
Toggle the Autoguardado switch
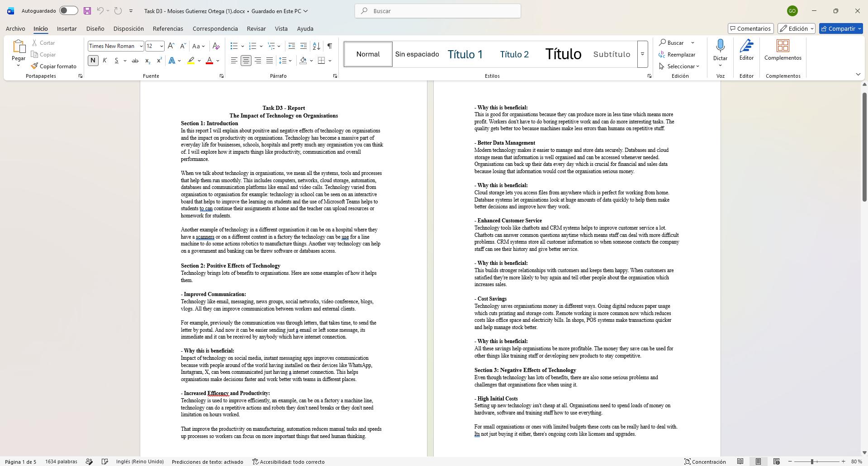pos(69,11)
